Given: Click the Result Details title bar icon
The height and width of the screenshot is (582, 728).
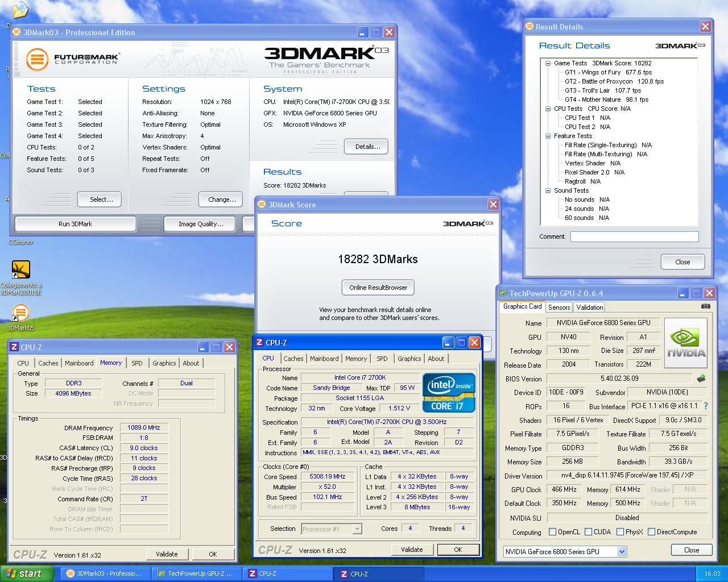Looking at the screenshot, I should pyautogui.click(x=529, y=26).
